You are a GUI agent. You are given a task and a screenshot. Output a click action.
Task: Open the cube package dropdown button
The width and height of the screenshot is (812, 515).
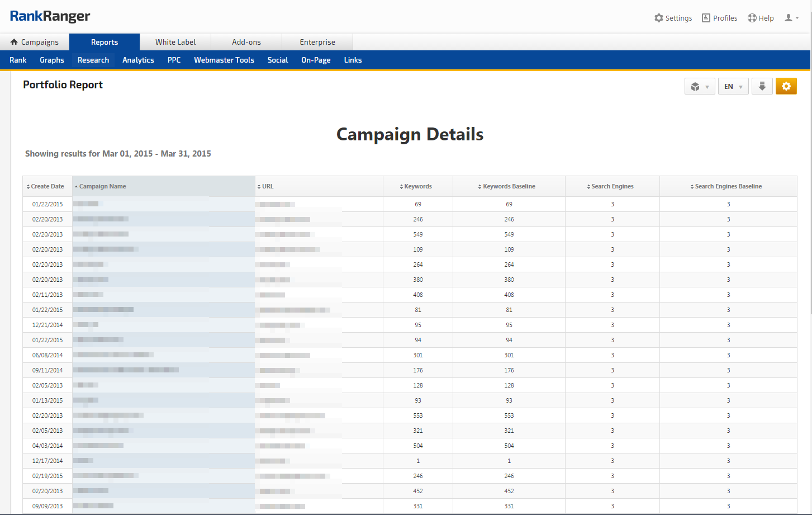(699, 86)
